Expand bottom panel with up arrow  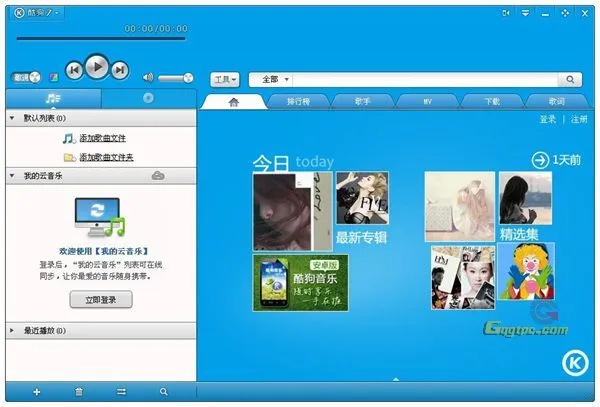point(396,379)
